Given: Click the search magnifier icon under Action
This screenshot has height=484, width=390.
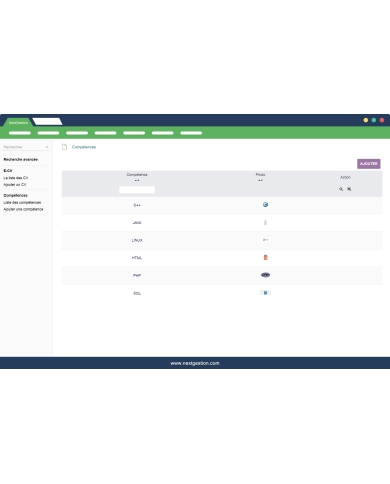Looking at the screenshot, I should click(x=341, y=189).
